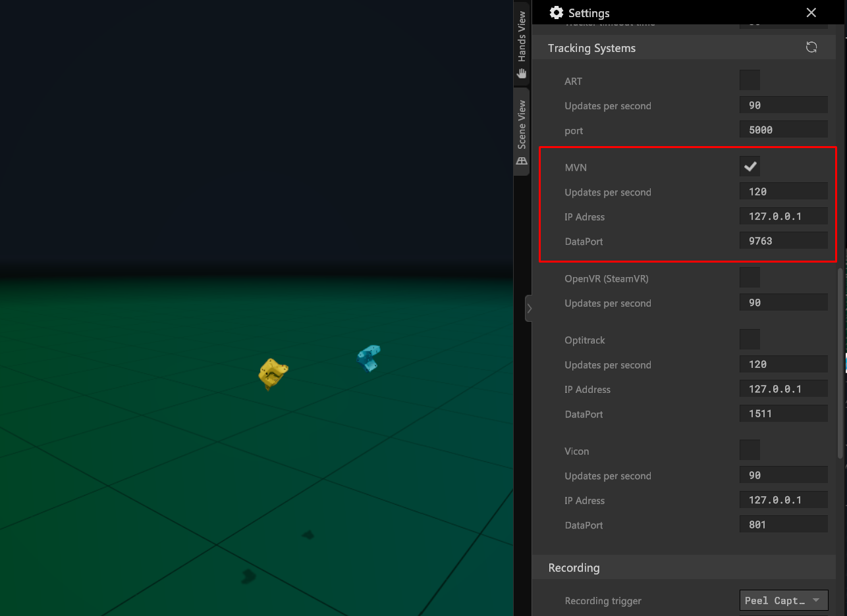Enable the ART tracking system checkbox

pyautogui.click(x=750, y=80)
